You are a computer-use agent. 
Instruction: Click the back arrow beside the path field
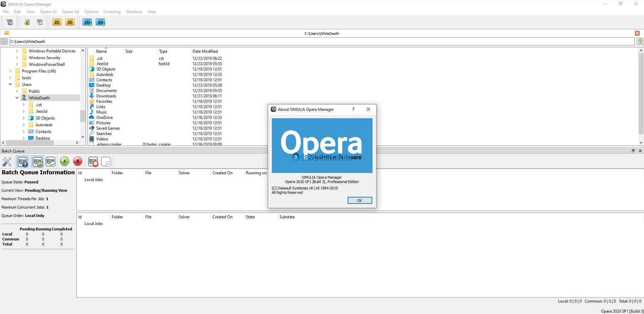coord(4,41)
